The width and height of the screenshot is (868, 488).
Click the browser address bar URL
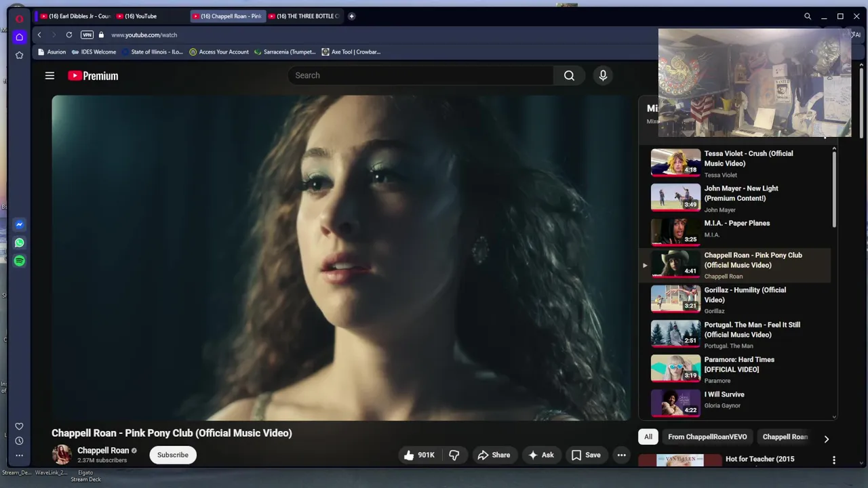click(x=144, y=35)
